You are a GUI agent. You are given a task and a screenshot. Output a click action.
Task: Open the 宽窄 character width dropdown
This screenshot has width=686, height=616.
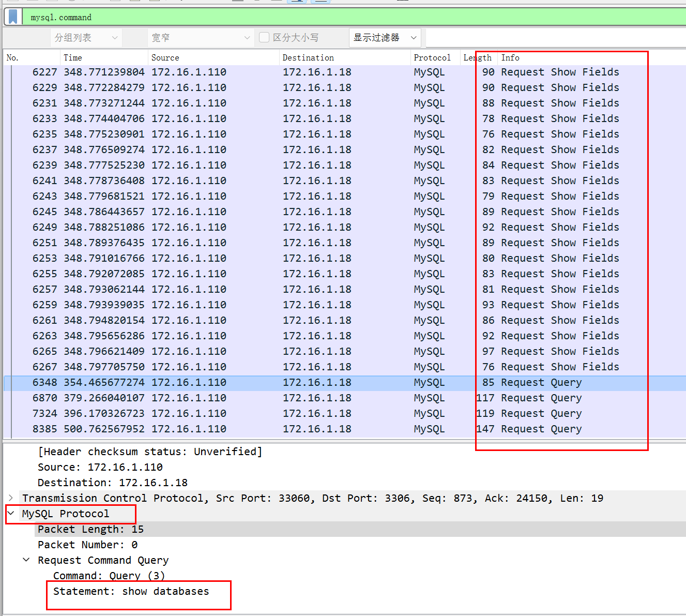201,38
